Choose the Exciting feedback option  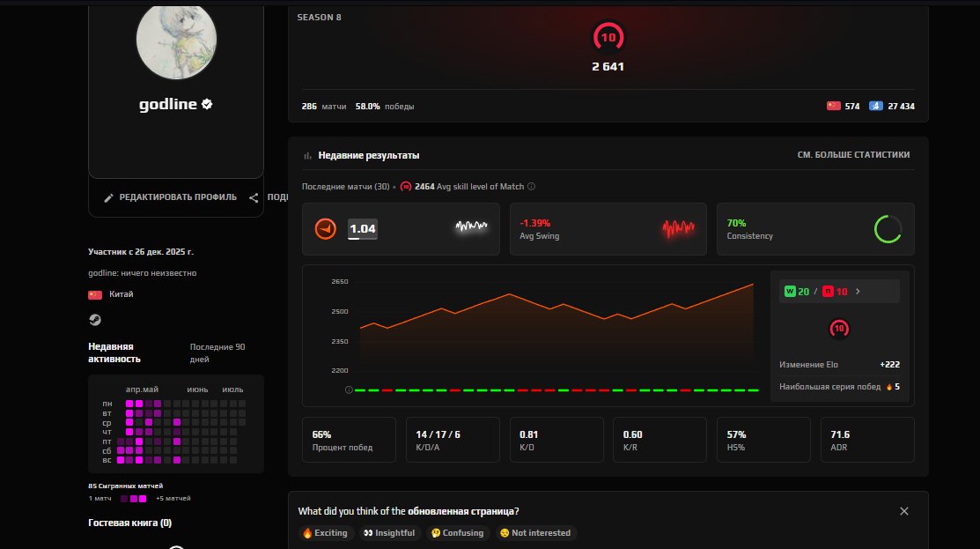pos(325,533)
